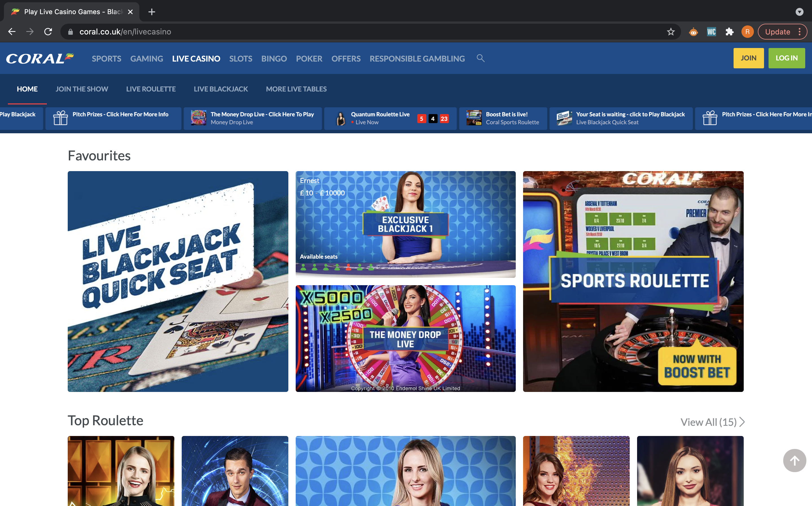Select LIVE CASINO in main navigation
The height and width of the screenshot is (506, 812).
[x=196, y=58]
